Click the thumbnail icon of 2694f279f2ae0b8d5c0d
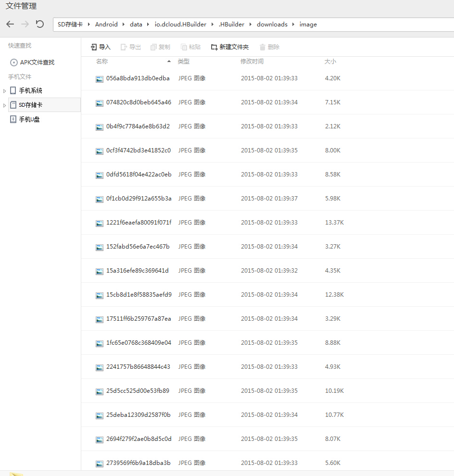This screenshot has height=476, width=454. click(x=100, y=439)
